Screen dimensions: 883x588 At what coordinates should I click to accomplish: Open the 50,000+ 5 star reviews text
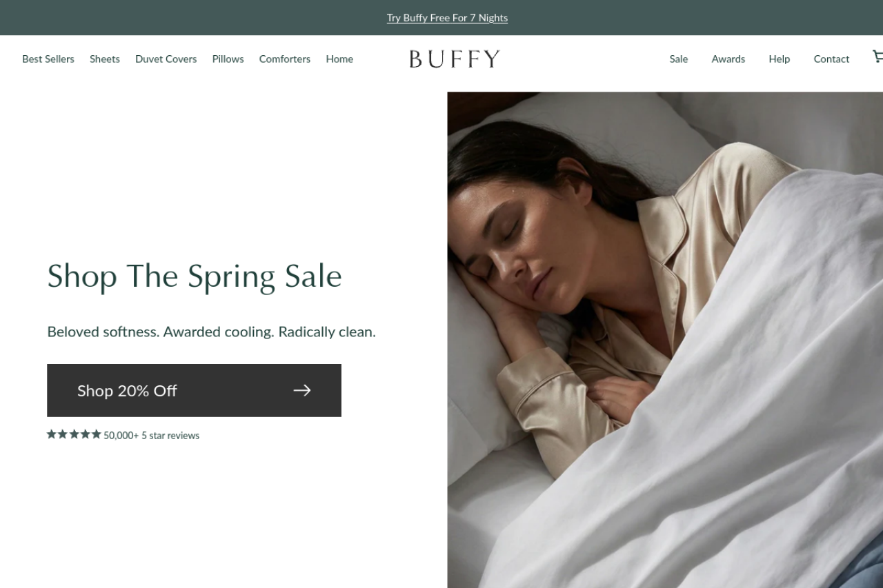152,436
